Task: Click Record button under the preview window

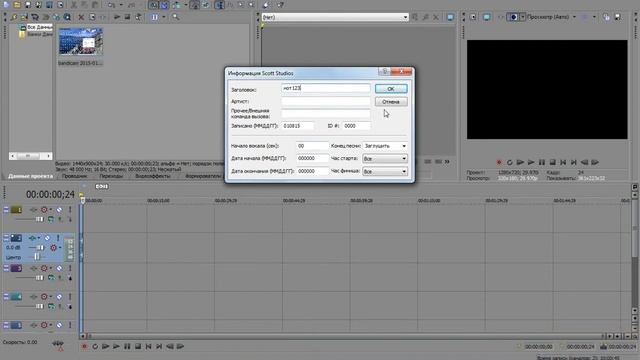Action: pos(499,162)
